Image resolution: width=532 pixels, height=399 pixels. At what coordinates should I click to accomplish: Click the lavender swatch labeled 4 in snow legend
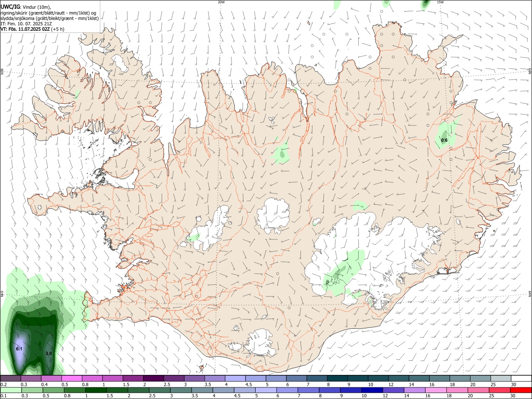[235, 379]
